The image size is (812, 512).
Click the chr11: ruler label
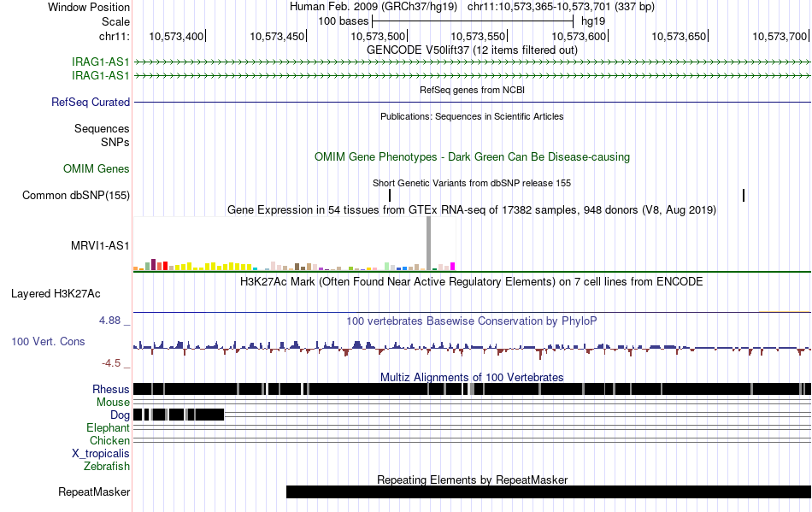[x=114, y=36]
